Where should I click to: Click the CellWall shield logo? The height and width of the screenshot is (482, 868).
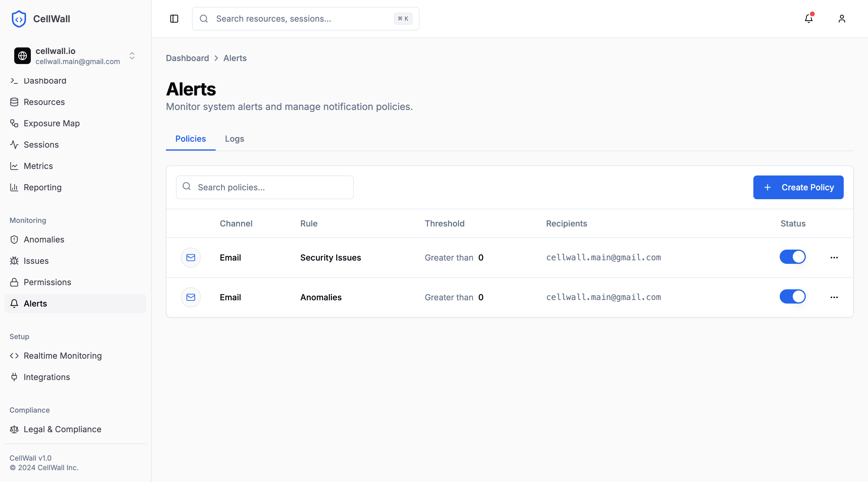click(x=19, y=19)
